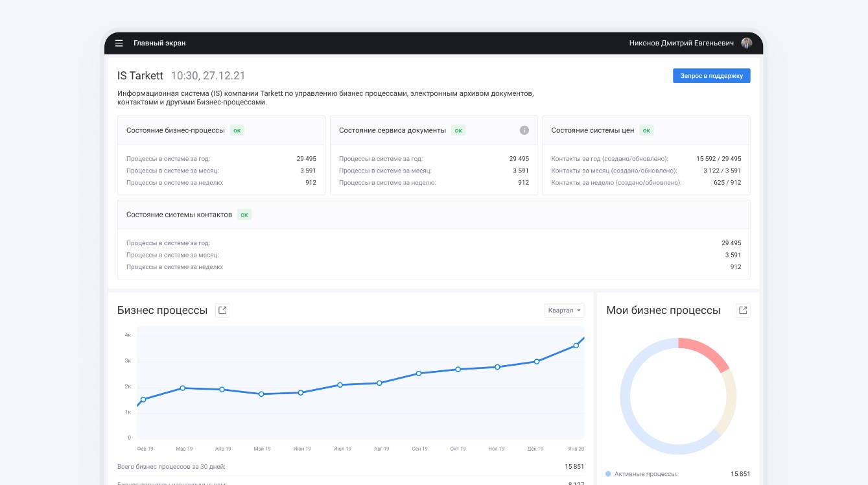Image resolution: width=868 pixels, height=485 pixels.
Task: Open Бизнес процессы in external view icon
Action: coord(222,310)
